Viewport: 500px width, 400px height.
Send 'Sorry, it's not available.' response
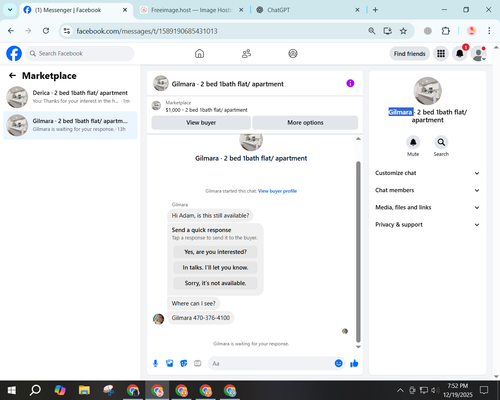click(x=215, y=283)
